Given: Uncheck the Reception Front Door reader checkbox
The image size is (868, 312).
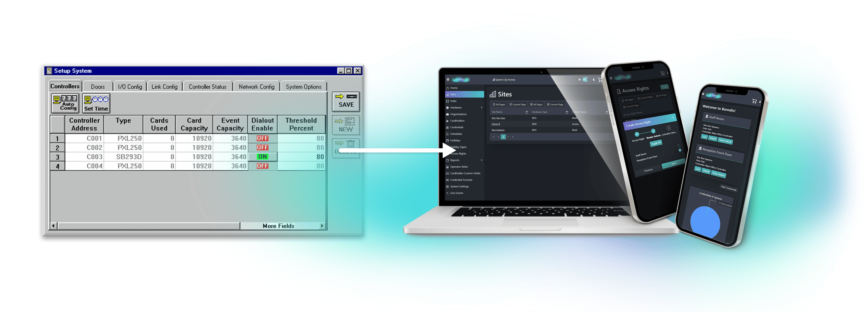Looking at the screenshot, I should point(680,150).
